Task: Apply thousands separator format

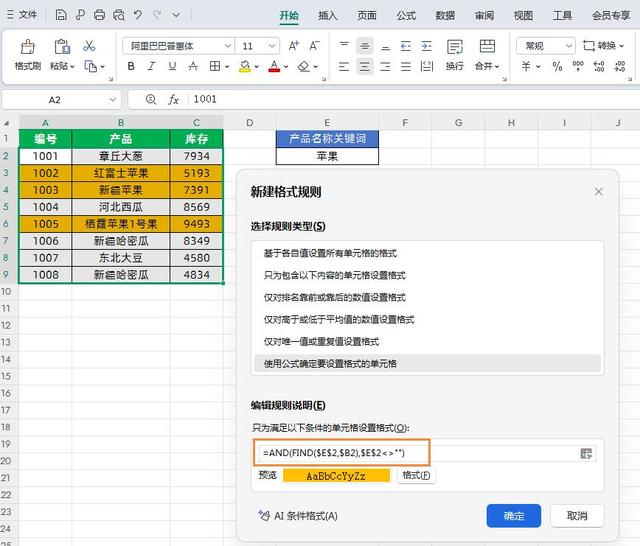Action: coord(578,66)
